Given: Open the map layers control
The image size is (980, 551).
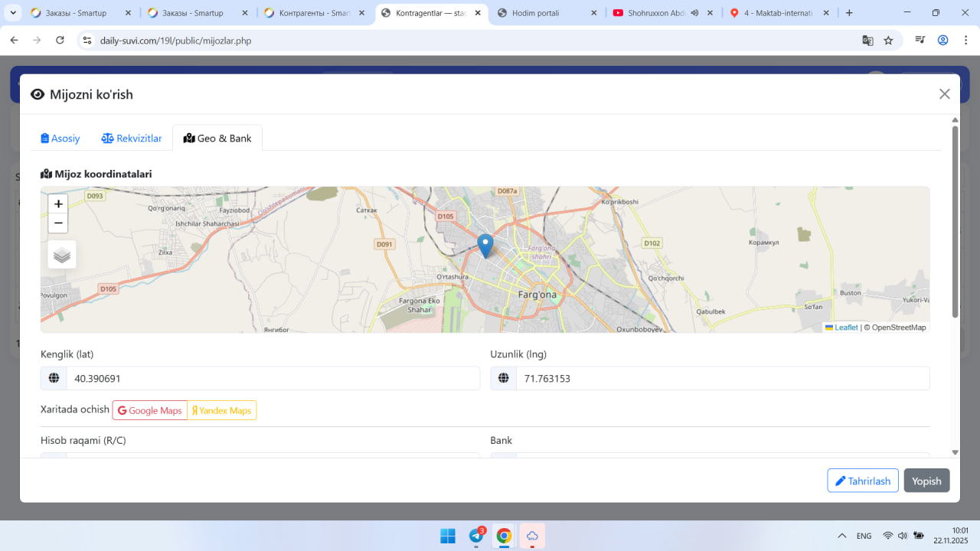Looking at the screenshot, I should 62,255.
